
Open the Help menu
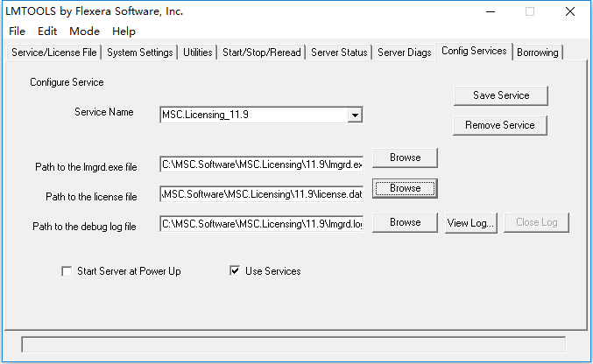[x=124, y=31]
